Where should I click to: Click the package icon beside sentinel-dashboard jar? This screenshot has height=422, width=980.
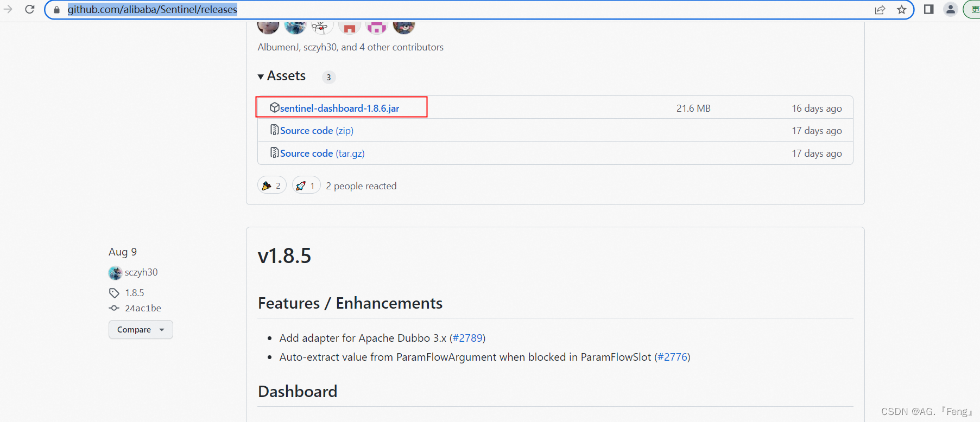click(275, 107)
